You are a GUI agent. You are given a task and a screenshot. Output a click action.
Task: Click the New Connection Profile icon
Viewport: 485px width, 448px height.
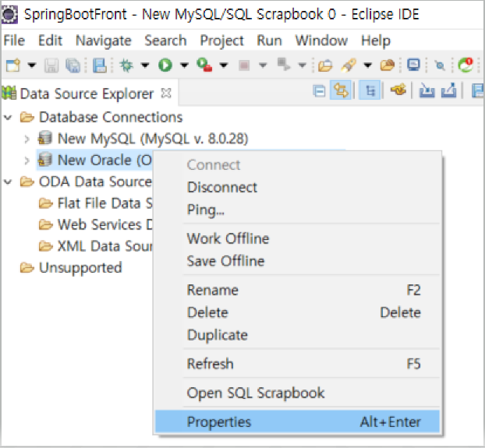398,90
